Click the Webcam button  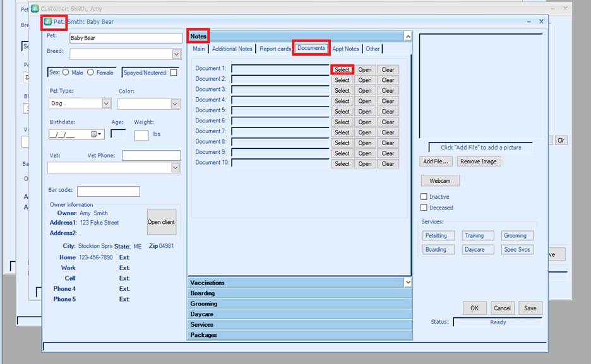tap(440, 181)
